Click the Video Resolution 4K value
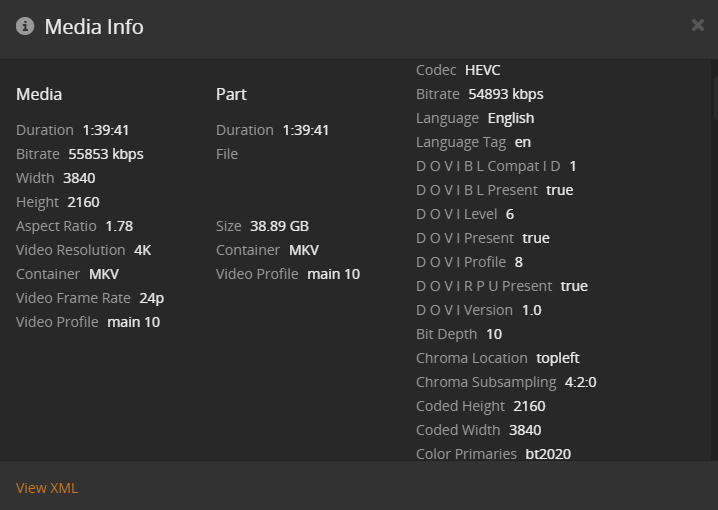This screenshot has width=718, height=510. coord(142,250)
